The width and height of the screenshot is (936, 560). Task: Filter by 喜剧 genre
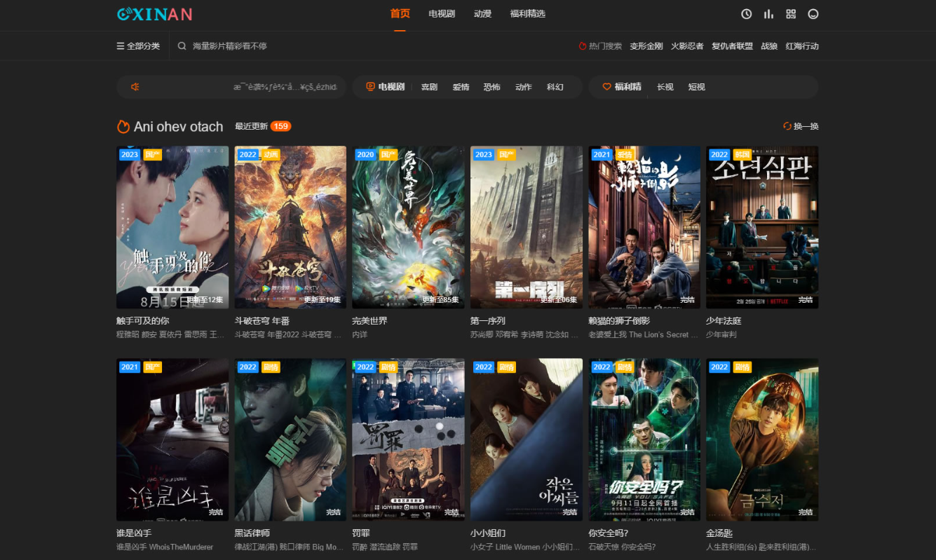click(x=429, y=87)
